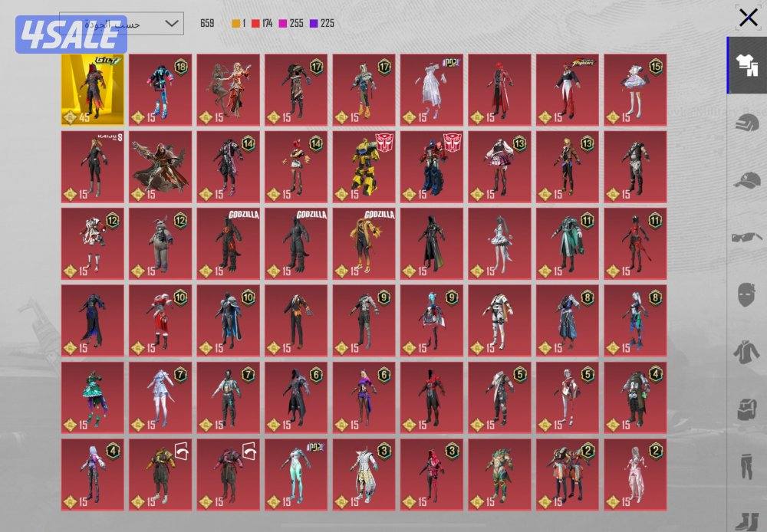767x532 pixels.
Task: Close the inventory with the X button
Action: click(x=748, y=18)
